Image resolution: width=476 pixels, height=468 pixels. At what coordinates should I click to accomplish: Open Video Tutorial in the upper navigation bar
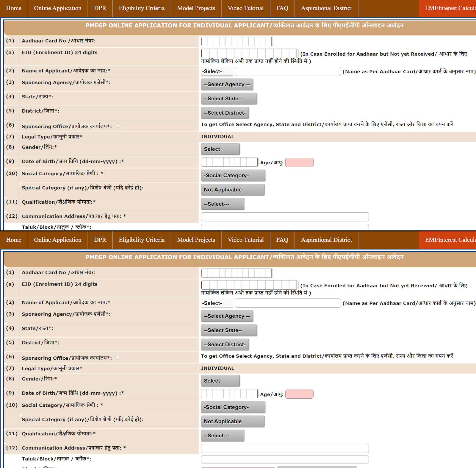(x=246, y=8)
